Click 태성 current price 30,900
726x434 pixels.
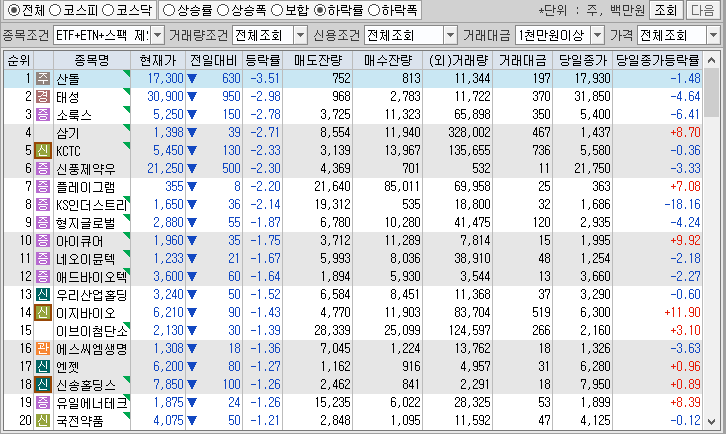click(165, 96)
